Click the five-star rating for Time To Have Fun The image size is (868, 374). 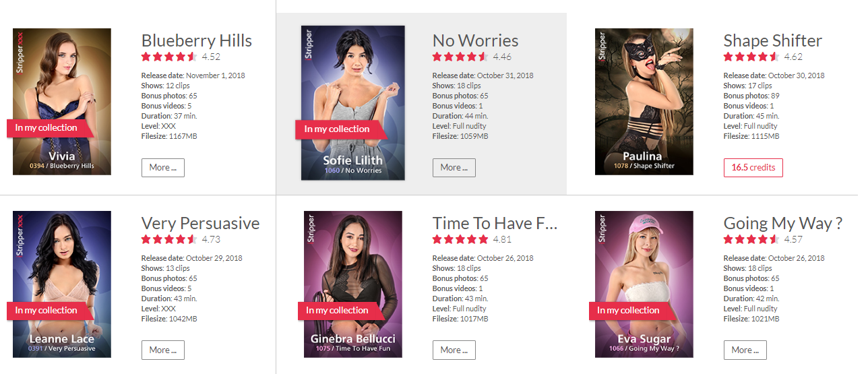coord(460,239)
